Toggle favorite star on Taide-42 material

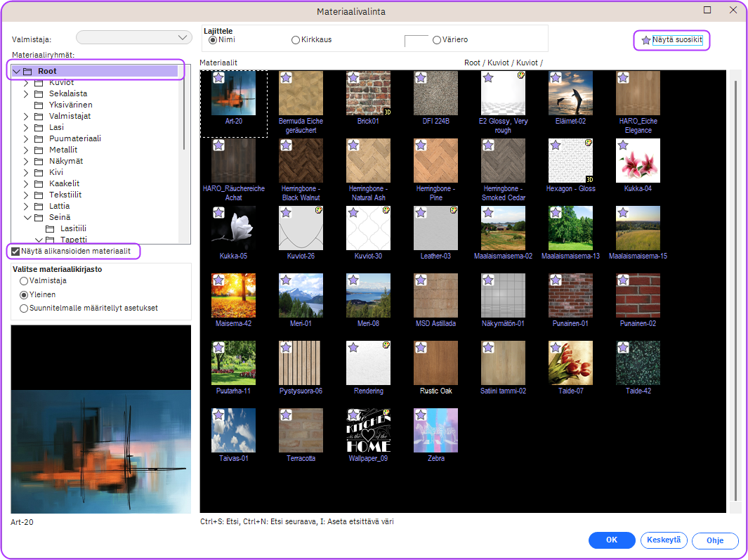coord(623,348)
